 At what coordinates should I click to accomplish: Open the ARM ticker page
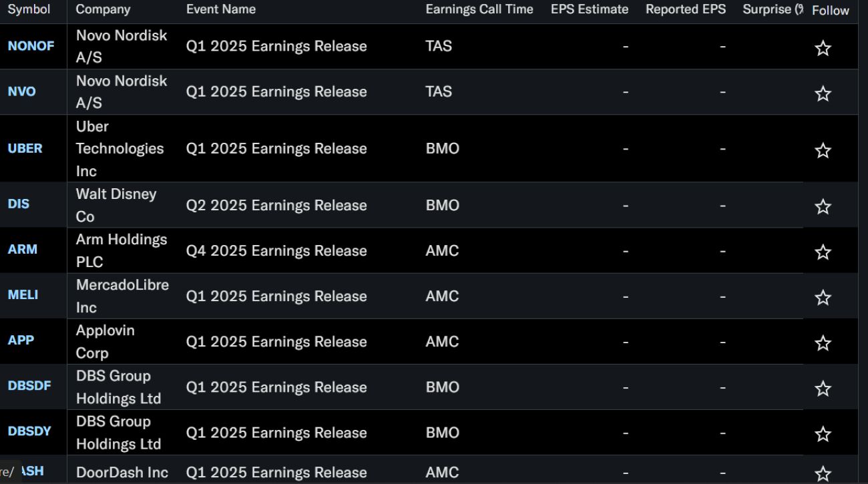tap(22, 250)
